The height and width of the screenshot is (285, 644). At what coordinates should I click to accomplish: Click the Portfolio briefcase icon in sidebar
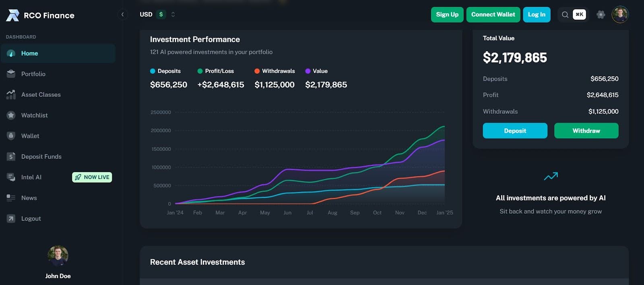[11, 74]
